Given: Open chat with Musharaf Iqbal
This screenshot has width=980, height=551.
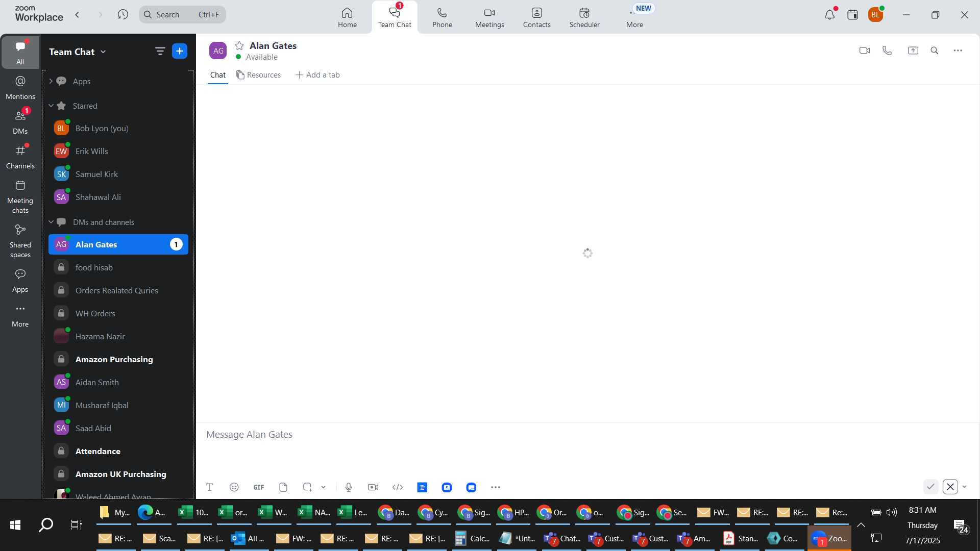Looking at the screenshot, I should pos(118,405).
